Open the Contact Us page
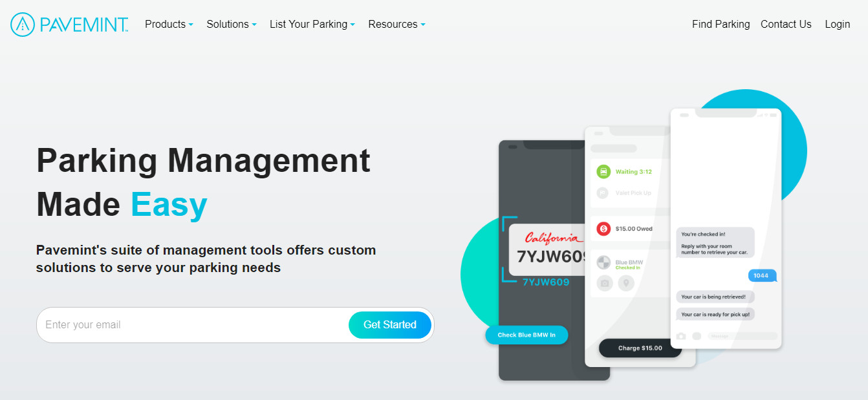This screenshot has height=400, width=868. point(786,24)
